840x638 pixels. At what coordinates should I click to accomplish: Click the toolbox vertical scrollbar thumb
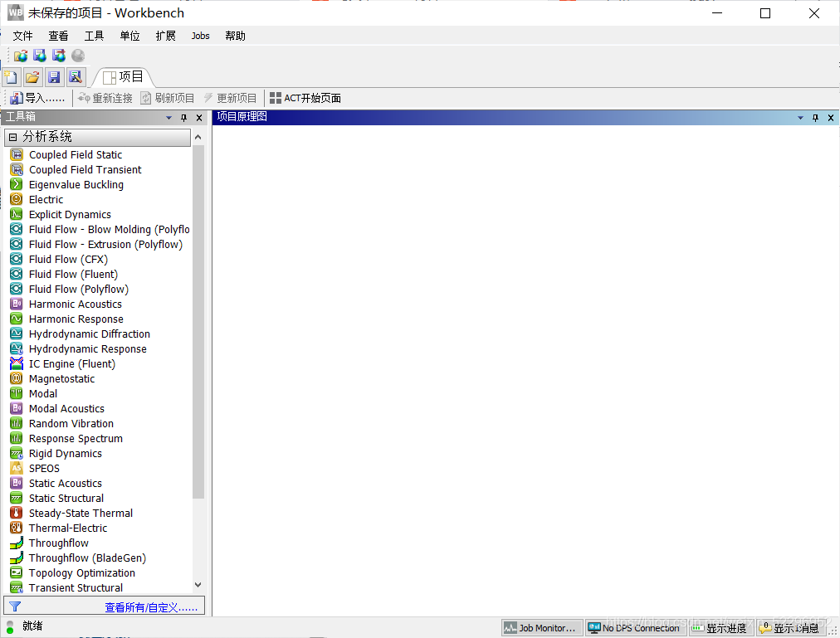click(198, 321)
